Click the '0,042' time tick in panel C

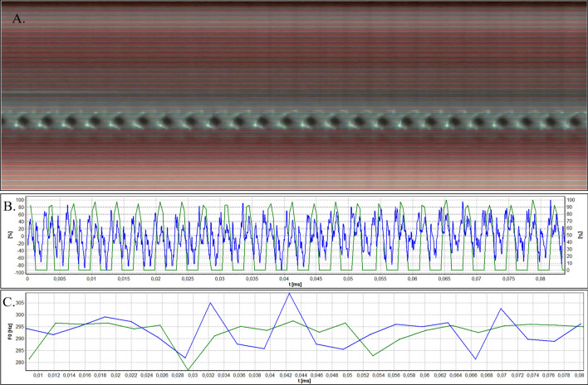coord(286,375)
